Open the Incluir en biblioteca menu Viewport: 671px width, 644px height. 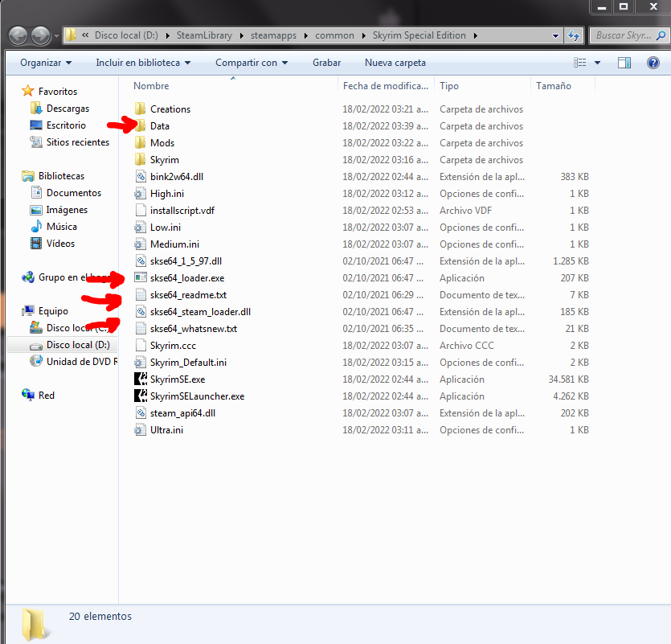coord(143,63)
